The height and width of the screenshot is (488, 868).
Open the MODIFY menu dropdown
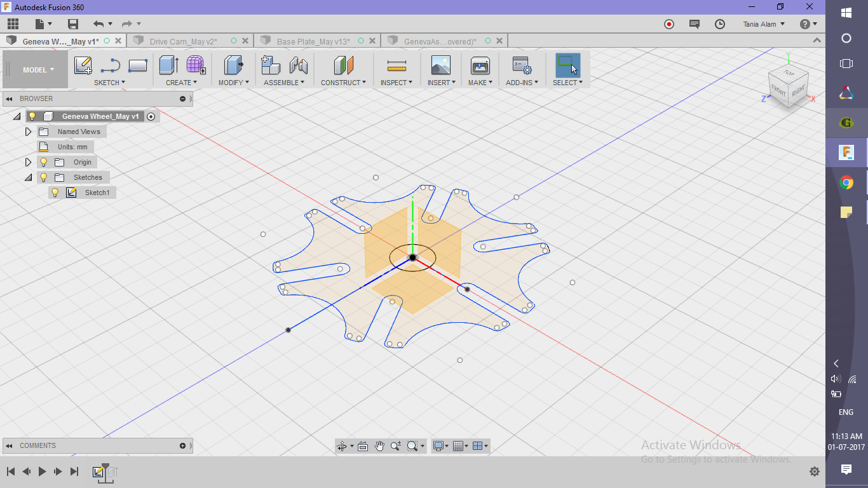click(234, 83)
